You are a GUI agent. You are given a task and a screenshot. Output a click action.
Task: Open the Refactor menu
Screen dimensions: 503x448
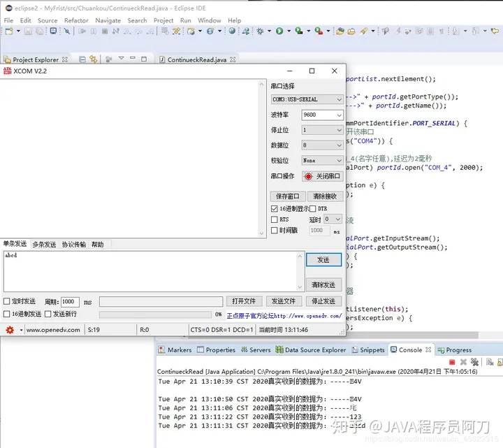76,20
